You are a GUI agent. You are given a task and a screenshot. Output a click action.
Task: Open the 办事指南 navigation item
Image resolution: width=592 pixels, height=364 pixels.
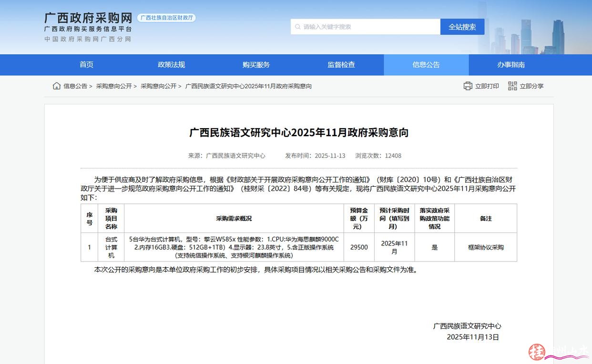click(x=511, y=65)
